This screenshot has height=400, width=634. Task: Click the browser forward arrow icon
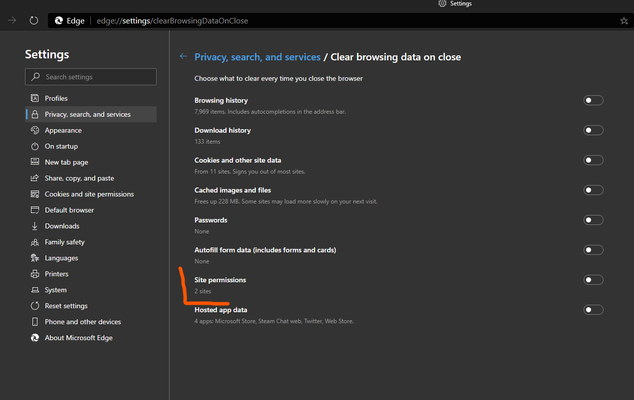pyautogui.click(x=12, y=21)
